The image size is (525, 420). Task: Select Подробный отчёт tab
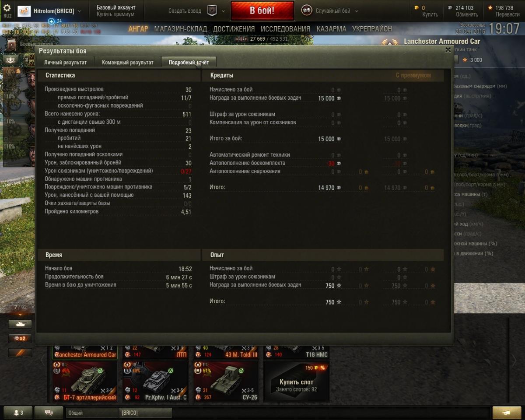point(189,62)
